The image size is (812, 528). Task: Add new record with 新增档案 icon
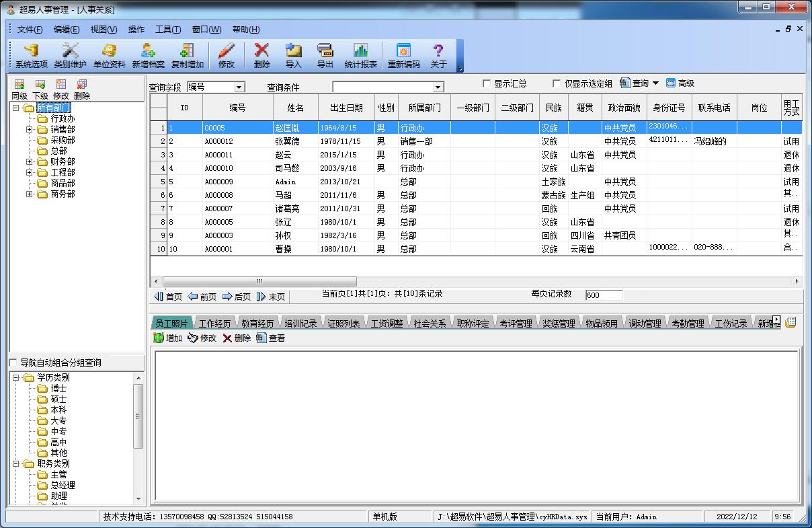pyautogui.click(x=148, y=56)
